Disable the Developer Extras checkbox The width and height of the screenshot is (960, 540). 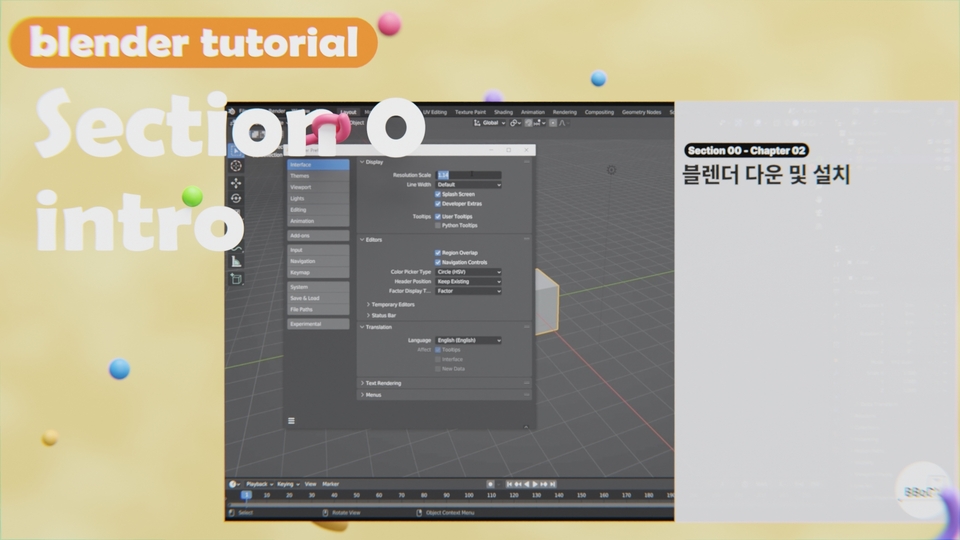[x=438, y=204]
